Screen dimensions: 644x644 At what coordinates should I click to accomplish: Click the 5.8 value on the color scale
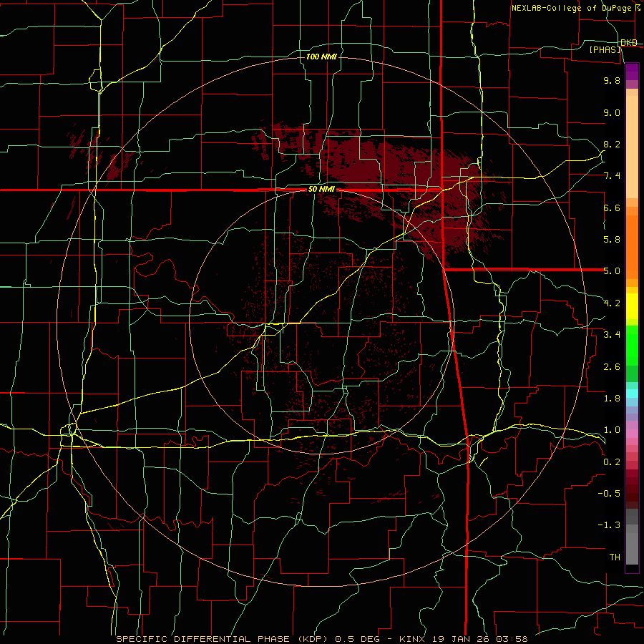[x=612, y=240]
